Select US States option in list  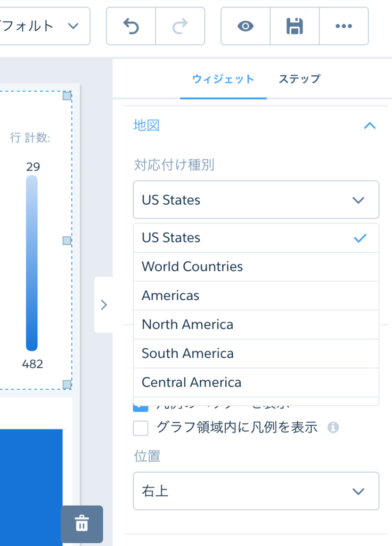point(256,238)
